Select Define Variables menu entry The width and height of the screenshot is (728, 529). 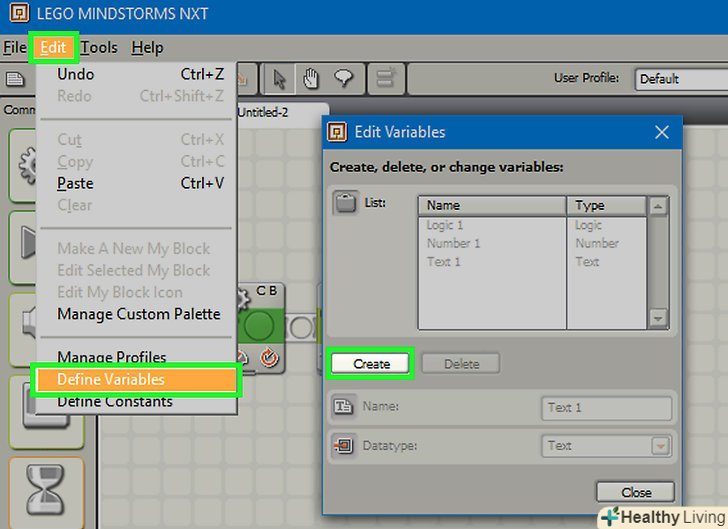click(136, 379)
